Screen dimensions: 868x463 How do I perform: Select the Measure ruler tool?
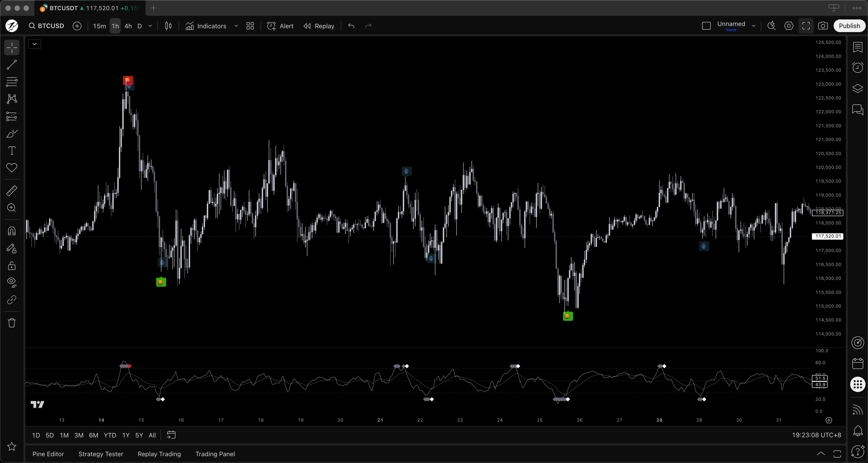12,191
